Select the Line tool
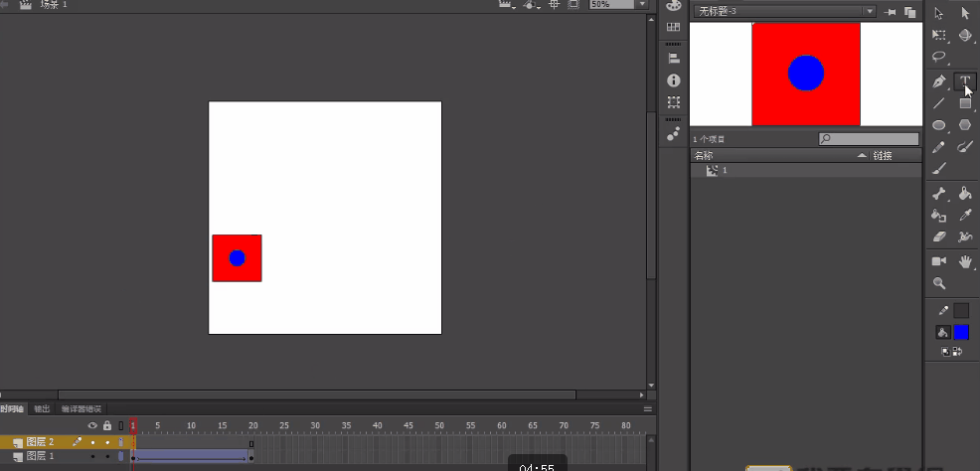 coord(938,103)
